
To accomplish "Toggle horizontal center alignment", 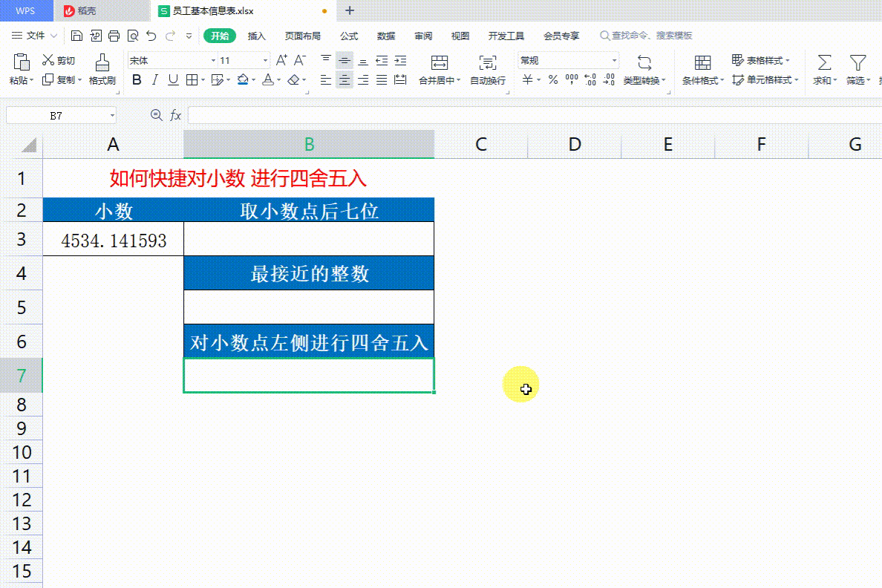I will point(344,80).
